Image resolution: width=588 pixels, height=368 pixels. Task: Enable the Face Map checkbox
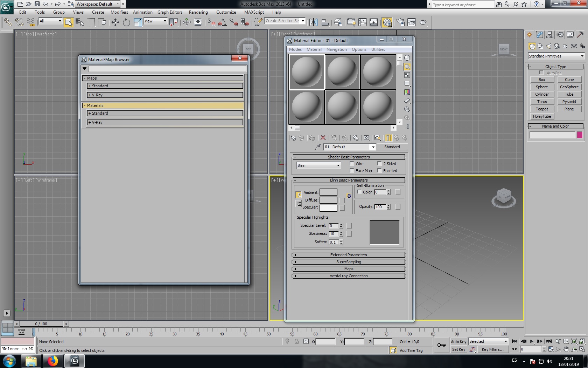point(352,171)
